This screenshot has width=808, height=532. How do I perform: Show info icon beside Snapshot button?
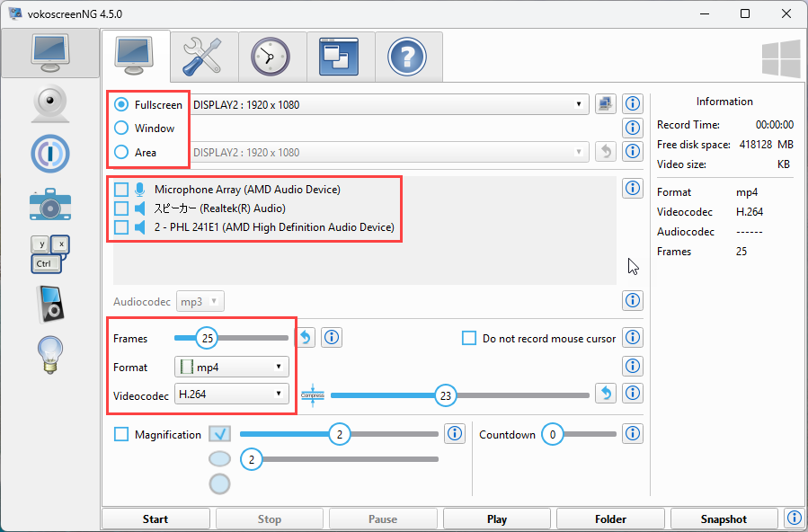point(794,519)
